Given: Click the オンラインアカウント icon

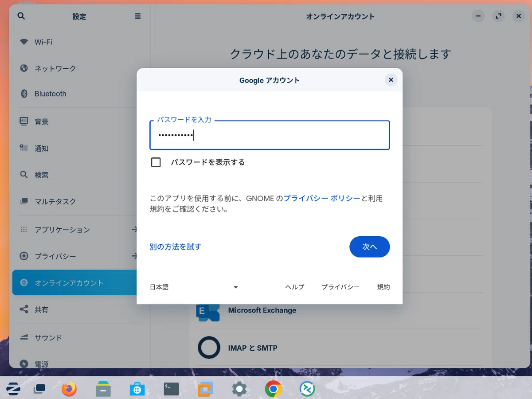Looking at the screenshot, I should point(24,282).
